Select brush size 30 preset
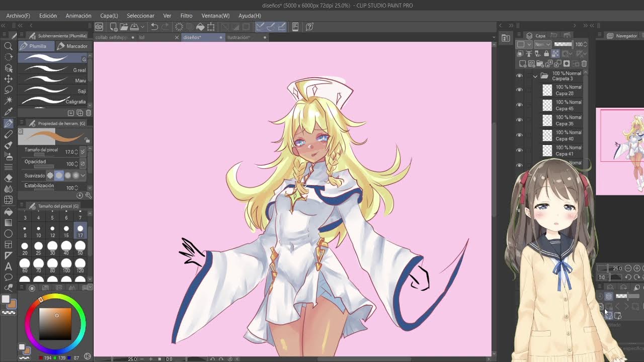This screenshot has height=362, width=644. pyautogui.click(x=52, y=248)
